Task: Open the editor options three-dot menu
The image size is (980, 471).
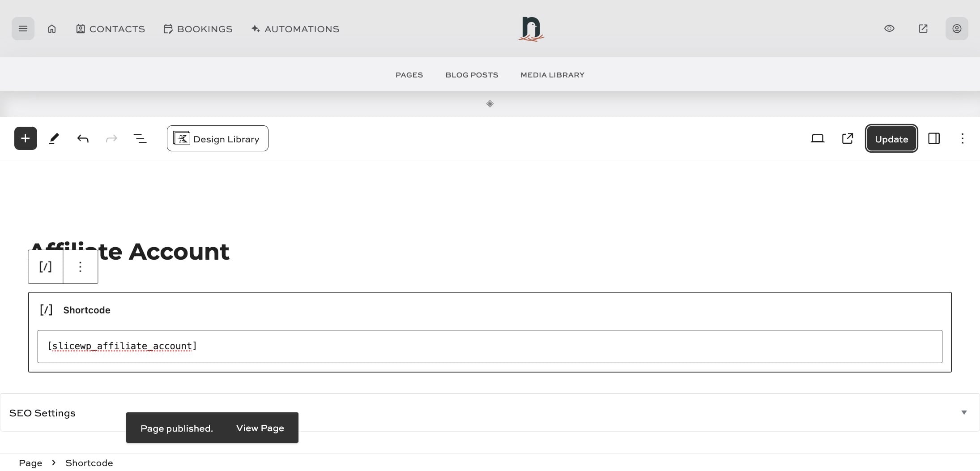Action: pos(962,138)
